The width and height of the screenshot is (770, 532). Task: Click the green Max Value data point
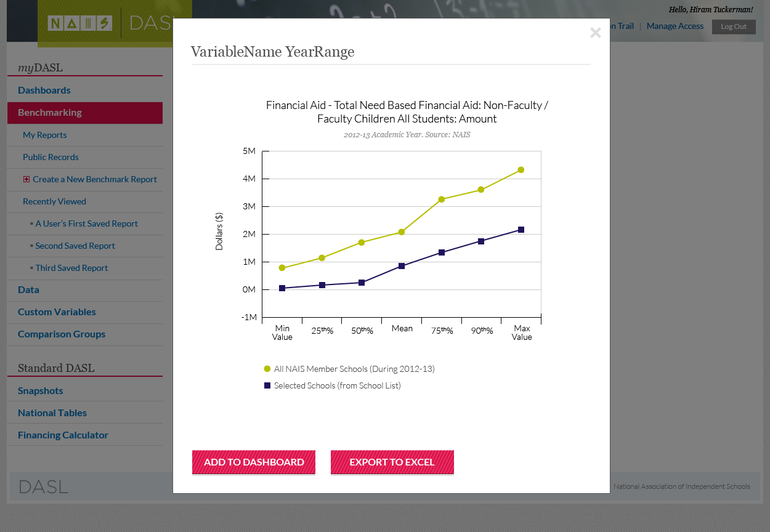click(521, 170)
